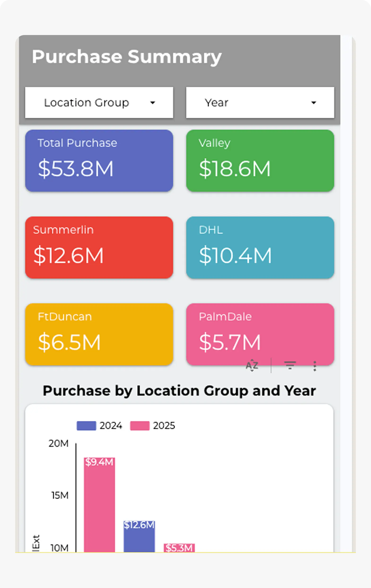Select the red Summerlin $12.6M card
Viewport: 371px width, 588px height.
99,247
